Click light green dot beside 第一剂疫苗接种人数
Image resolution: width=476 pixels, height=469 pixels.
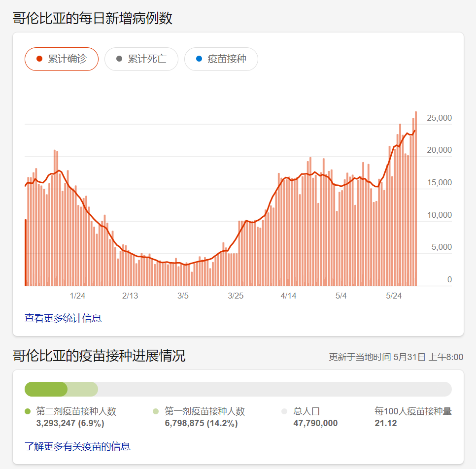pos(156,411)
